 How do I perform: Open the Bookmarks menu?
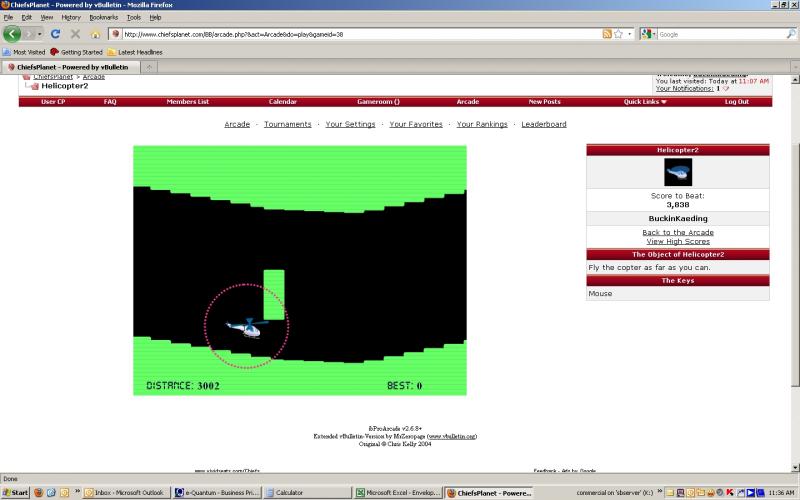(x=104, y=17)
